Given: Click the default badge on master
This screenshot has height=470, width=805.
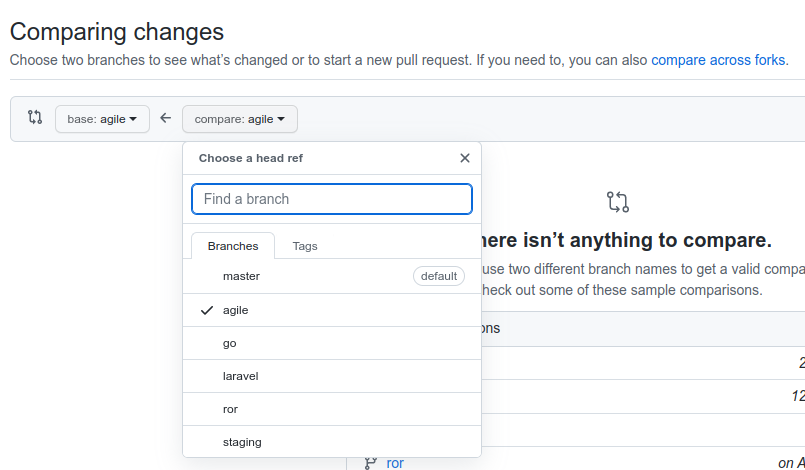Looking at the screenshot, I should [438, 276].
